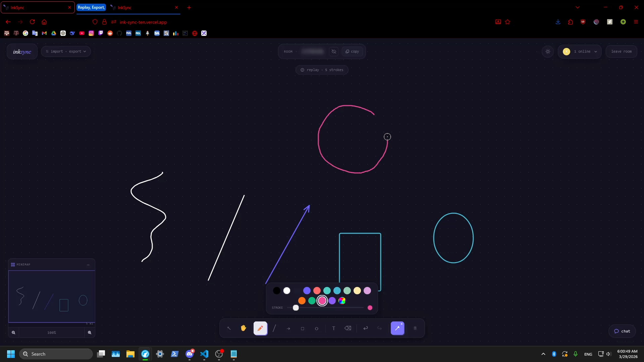Viewport: 644px width, 362px height.
Task: Collapse the minimap panel
Action: coord(88,265)
